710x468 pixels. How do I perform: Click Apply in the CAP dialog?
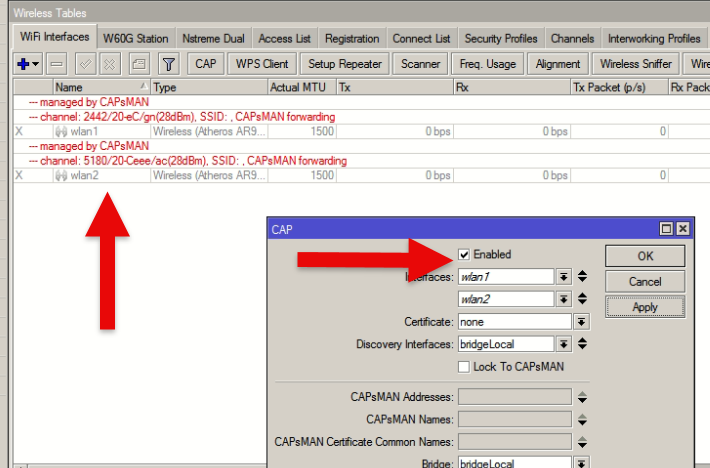pyautogui.click(x=645, y=307)
